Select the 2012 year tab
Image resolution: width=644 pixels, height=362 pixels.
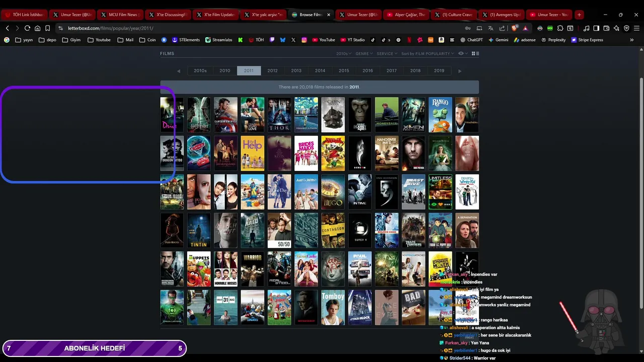273,71
